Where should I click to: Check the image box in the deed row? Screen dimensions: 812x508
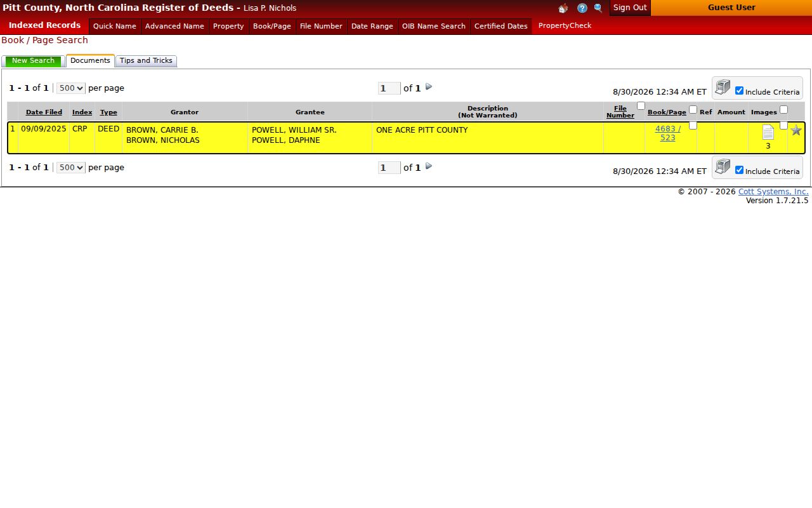tap(783, 125)
